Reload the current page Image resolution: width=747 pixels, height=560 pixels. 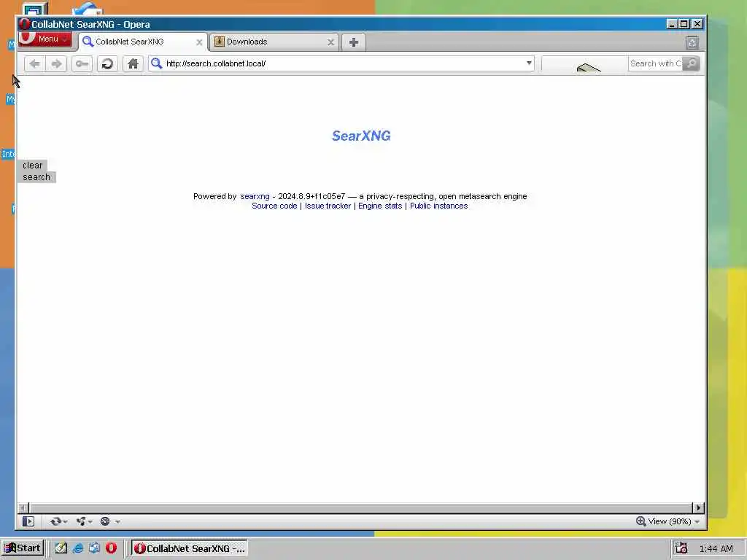pos(107,64)
